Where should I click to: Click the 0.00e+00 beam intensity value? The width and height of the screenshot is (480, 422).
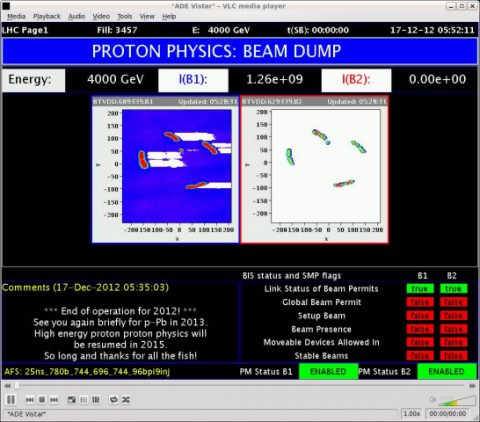pos(437,79)
